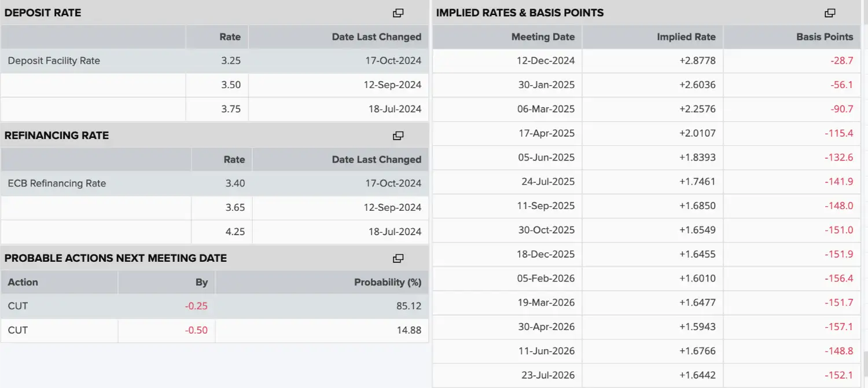Image resolution: width=868 pixels, height=388 pixels.
Task: Click the 23-Jul-2026 meeting date row
Action: [x=646, y=375]
